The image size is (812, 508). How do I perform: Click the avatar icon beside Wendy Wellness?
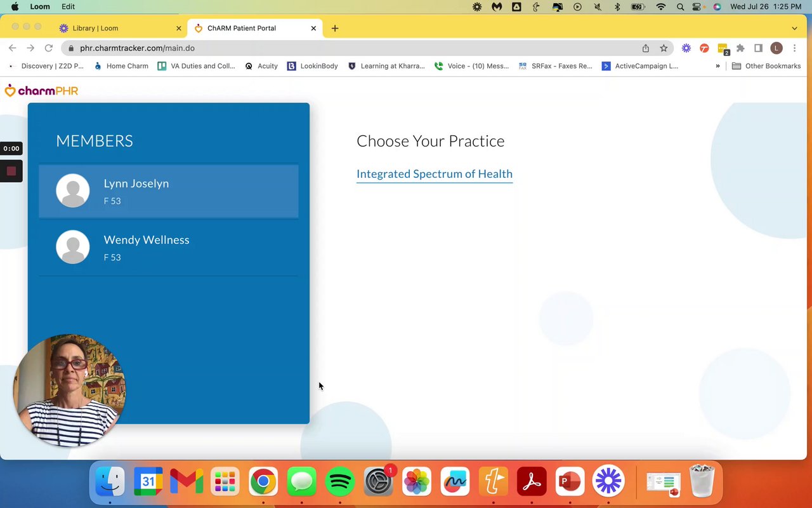click(73, 247)
